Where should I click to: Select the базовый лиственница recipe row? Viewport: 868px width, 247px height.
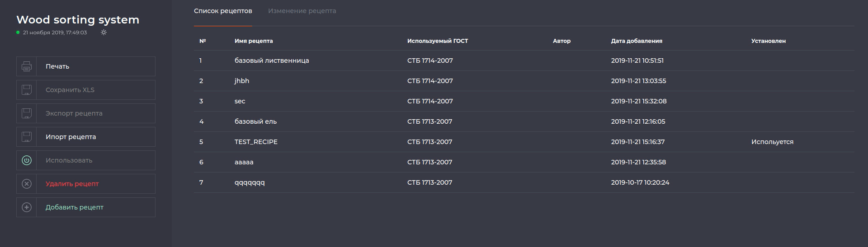[x=272, y=61]
